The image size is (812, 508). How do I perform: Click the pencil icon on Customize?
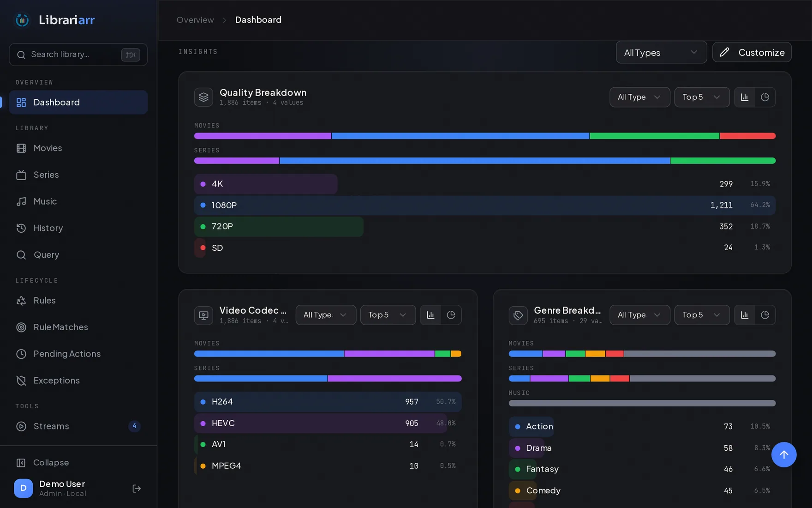724,52
